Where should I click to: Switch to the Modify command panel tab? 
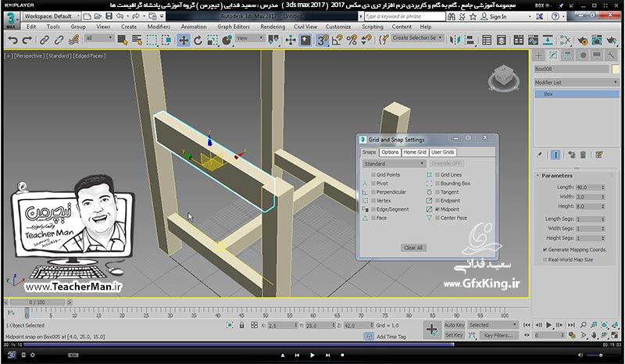click(x=553, y=55)
